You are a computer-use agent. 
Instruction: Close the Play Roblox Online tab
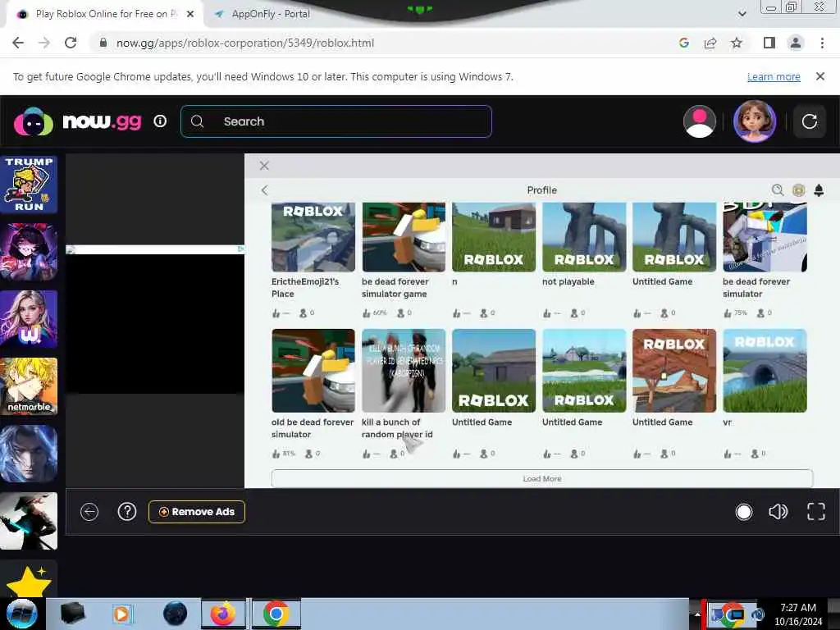click(x=190, y=14)
